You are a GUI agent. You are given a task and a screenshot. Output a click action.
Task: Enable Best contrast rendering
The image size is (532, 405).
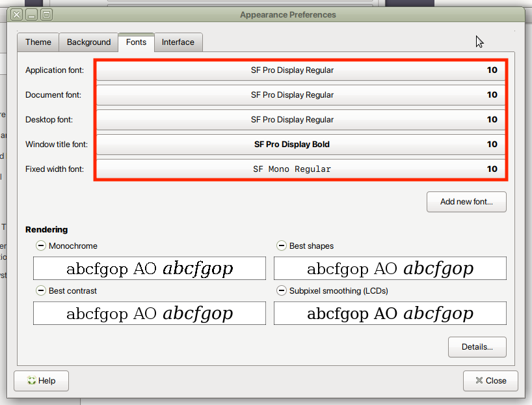[41, 290]
